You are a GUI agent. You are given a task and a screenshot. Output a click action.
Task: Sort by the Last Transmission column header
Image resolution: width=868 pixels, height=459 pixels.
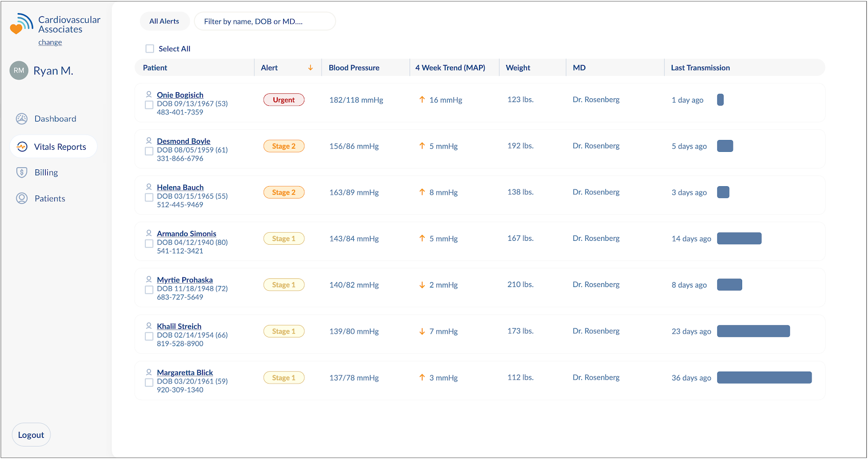(700, 68)
